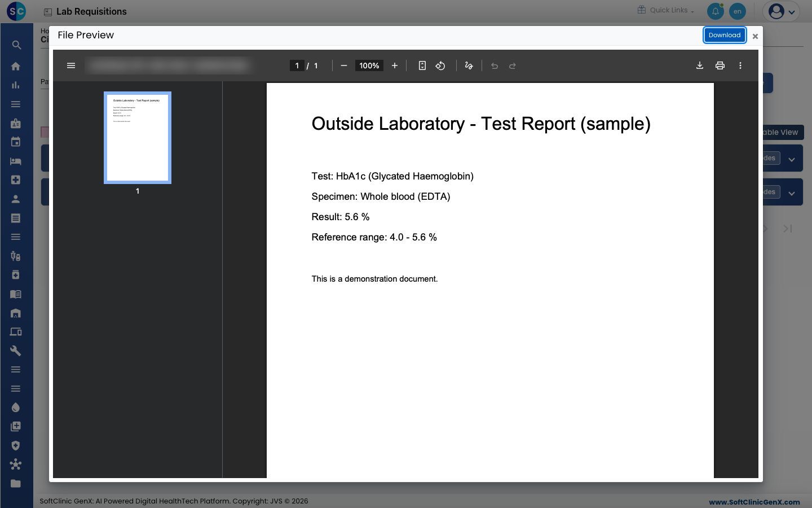The height and width of the screenshot is (508, 812).
Task: Go to home via sidebar icon
Action: point(16,66)
